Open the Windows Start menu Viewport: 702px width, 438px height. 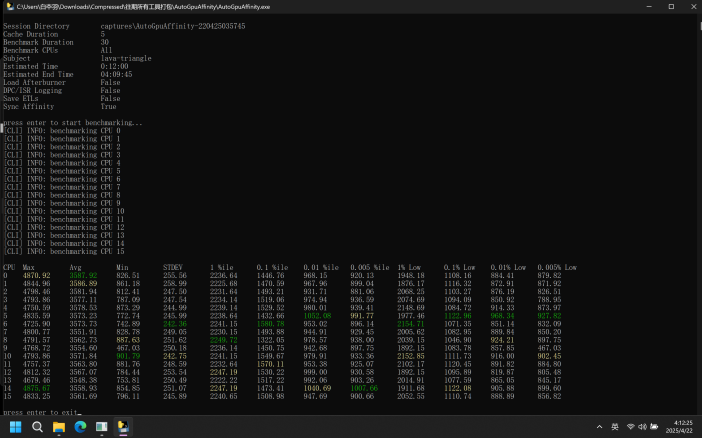tap(16, 427)
